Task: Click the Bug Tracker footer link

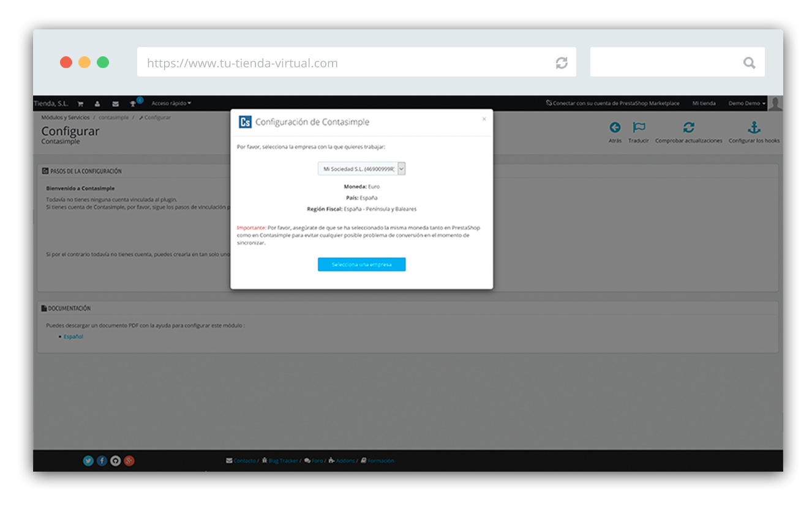Action: [x=284, y=461]
